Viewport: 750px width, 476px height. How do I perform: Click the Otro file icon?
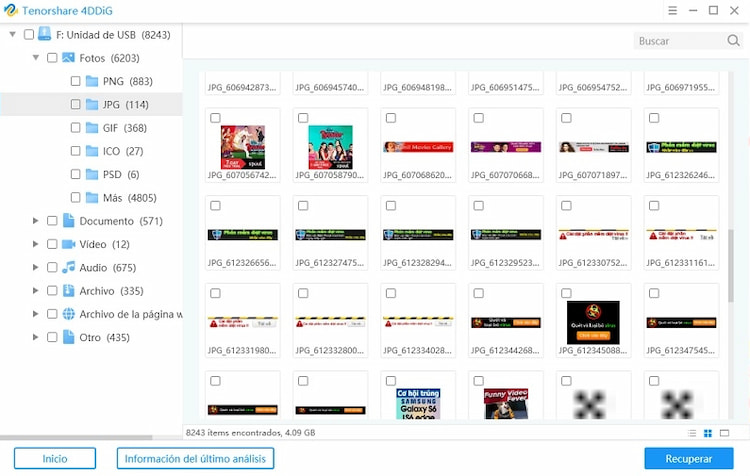(x=68, y=337)
